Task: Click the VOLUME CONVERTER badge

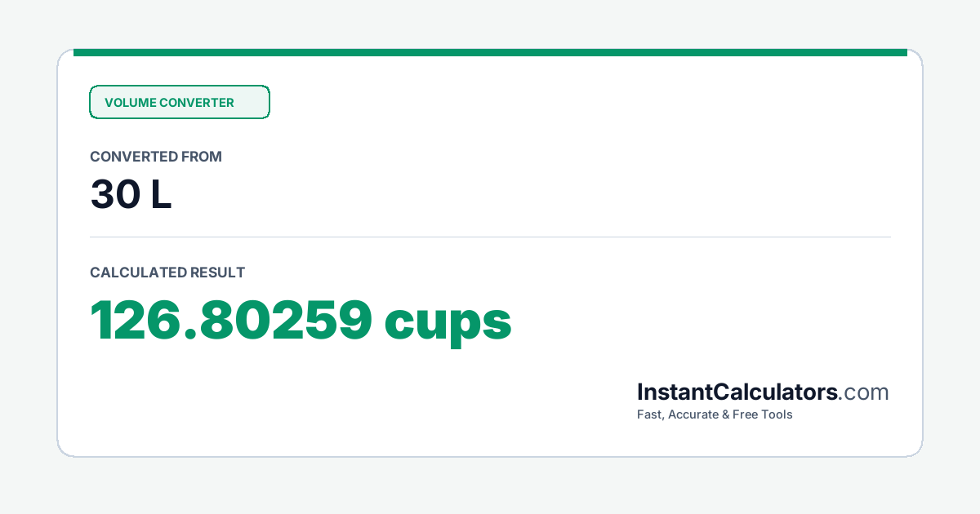Action: pyautogui.click(x=180, y=102)
